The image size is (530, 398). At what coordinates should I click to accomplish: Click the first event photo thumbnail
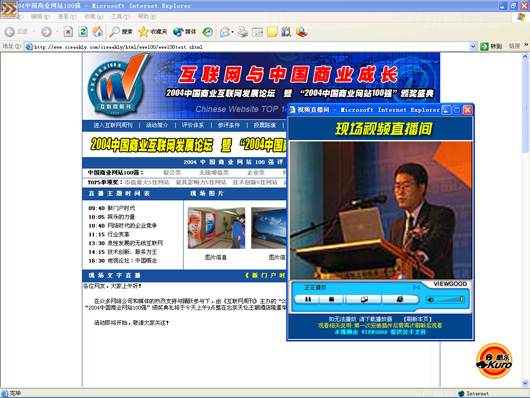tap(216, 228)
